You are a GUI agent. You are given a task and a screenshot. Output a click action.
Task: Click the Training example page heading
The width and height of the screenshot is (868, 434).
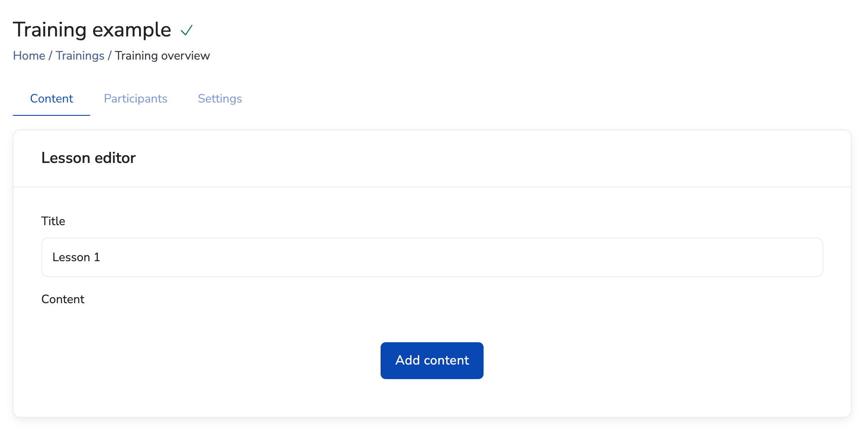click(92, 29)
